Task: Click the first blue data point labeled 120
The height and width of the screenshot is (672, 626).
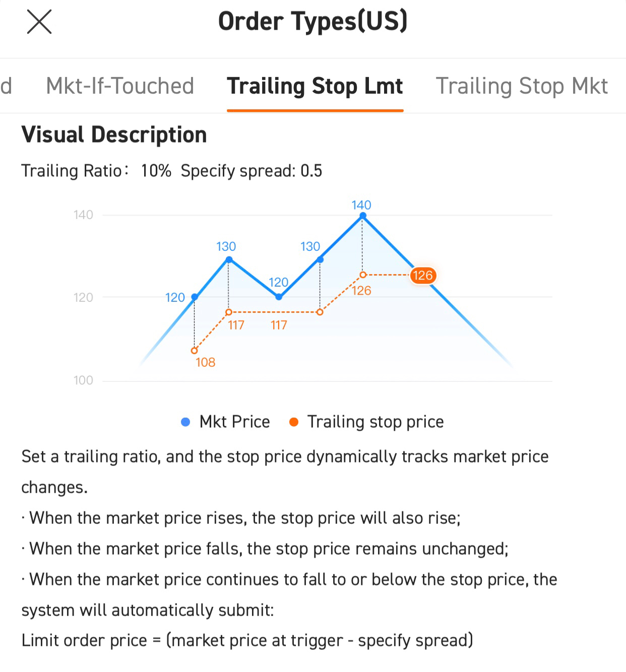Action: (x=194, y=297)
